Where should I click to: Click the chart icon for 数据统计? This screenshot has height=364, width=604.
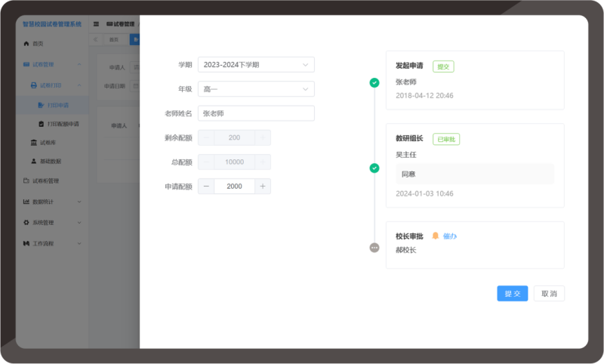point(26,202)
